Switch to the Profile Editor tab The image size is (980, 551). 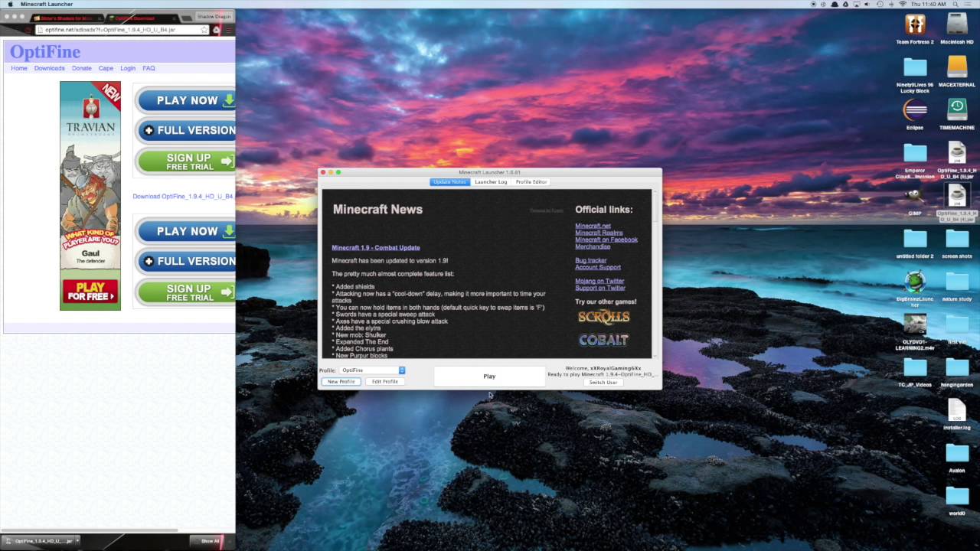[x=531, y=182]
